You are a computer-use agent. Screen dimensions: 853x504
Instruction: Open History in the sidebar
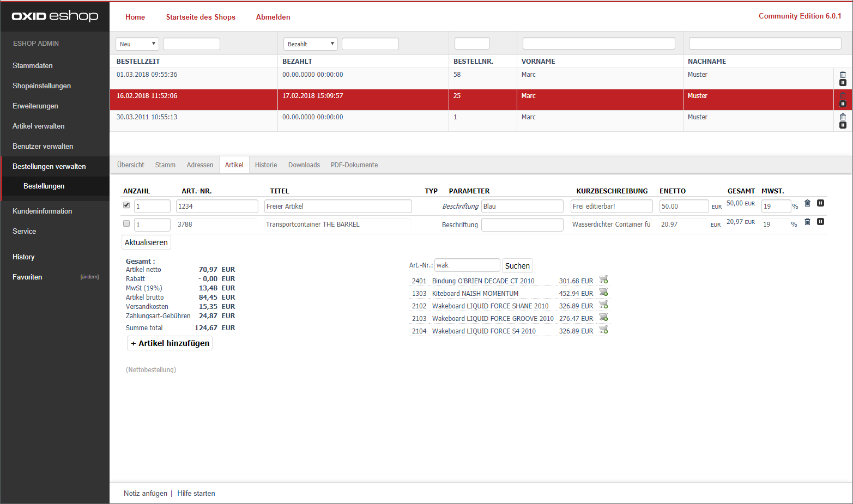click(23, 257)
